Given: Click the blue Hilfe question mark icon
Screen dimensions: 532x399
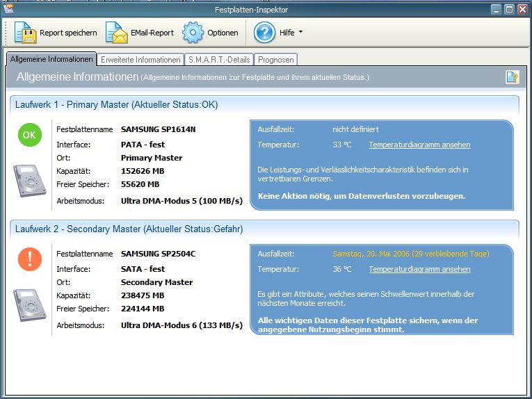Looking at the screenshot, I should pyautogui.click(x=264, y=33).
